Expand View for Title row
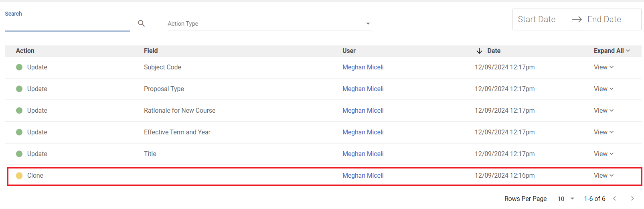This screenshot has width=644, height=209. click(603, 154)
